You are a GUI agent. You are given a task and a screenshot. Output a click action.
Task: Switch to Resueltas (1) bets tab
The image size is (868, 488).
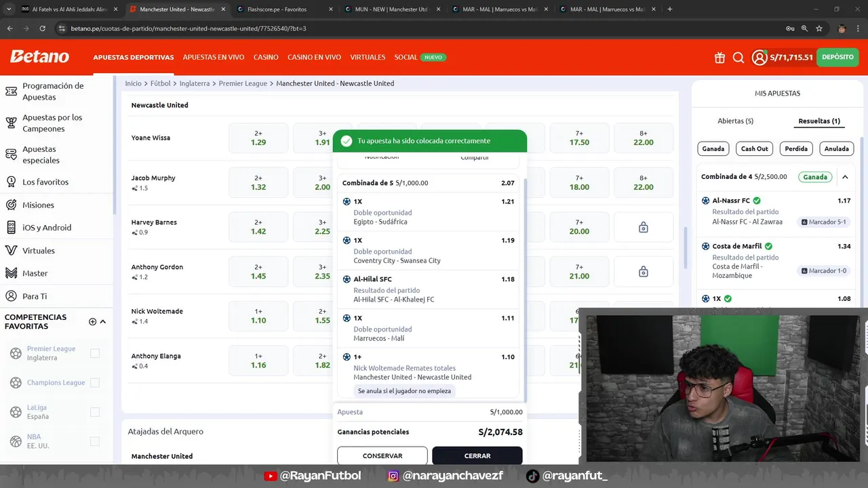[819, 121]
